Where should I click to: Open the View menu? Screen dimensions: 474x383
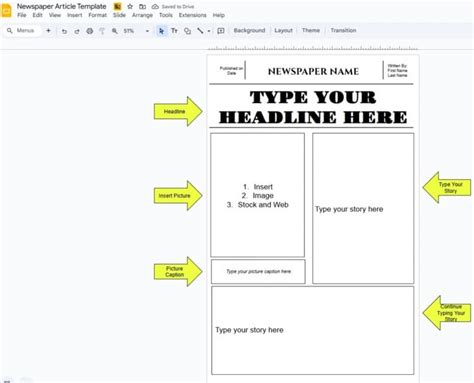click(x=55, y=15)
